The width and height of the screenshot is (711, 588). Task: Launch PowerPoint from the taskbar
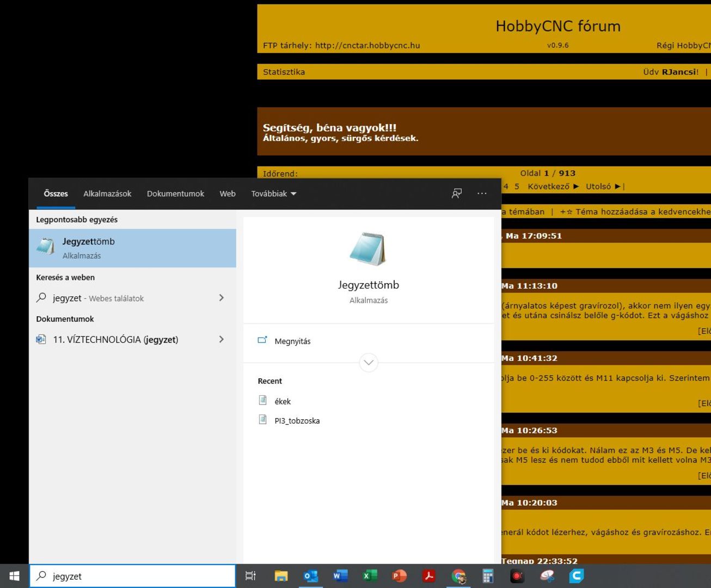(399, 576)
